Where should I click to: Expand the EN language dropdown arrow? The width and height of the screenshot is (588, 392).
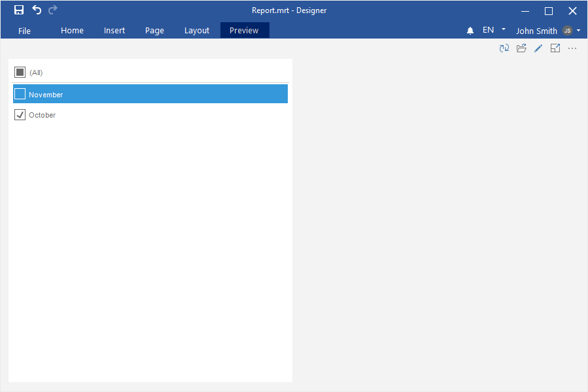pyautogui.click(x=504, y=29)
